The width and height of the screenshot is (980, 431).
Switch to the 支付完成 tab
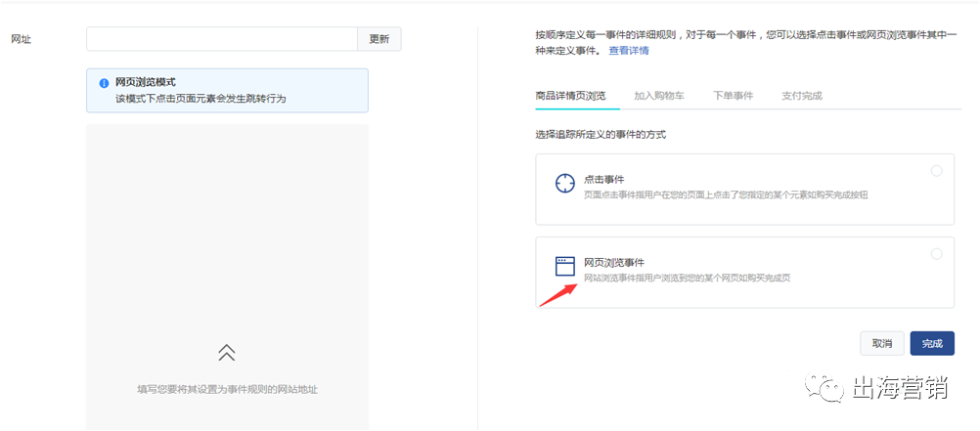(x=802, y=96)
